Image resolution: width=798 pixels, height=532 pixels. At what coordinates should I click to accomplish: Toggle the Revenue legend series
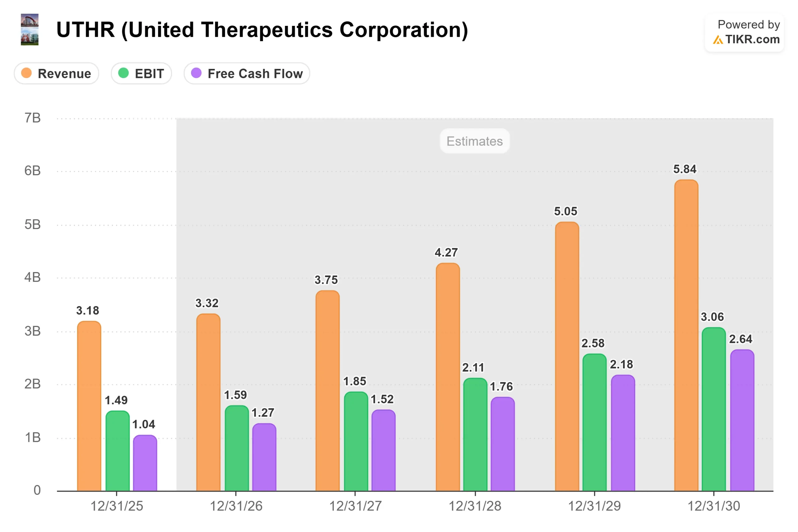click(57, 73)
